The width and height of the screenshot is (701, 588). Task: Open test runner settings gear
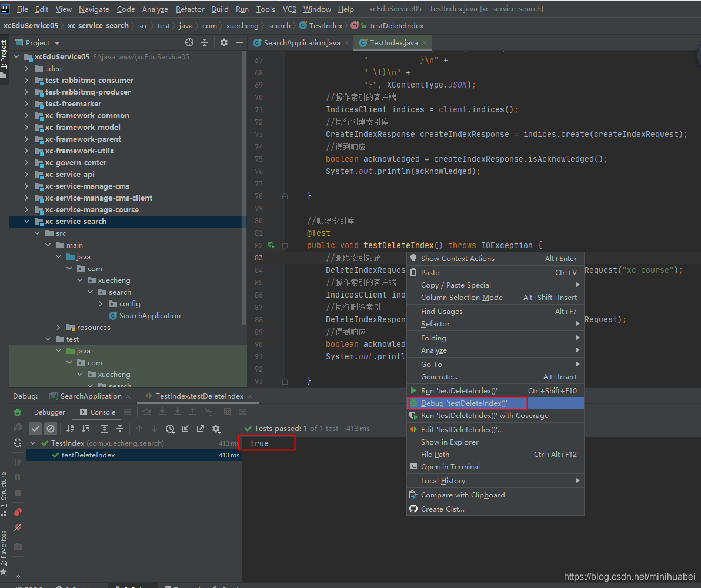216,429
